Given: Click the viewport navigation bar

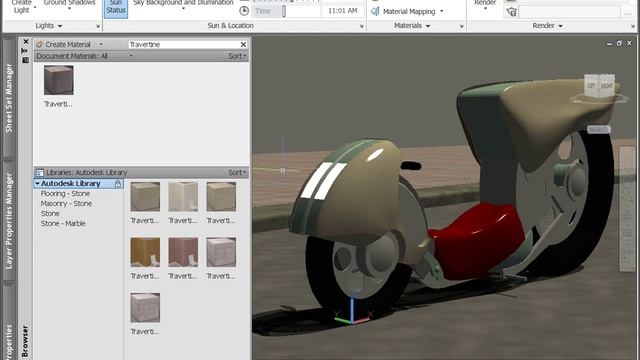Looking at the screenshot, I should pos(627,209).
